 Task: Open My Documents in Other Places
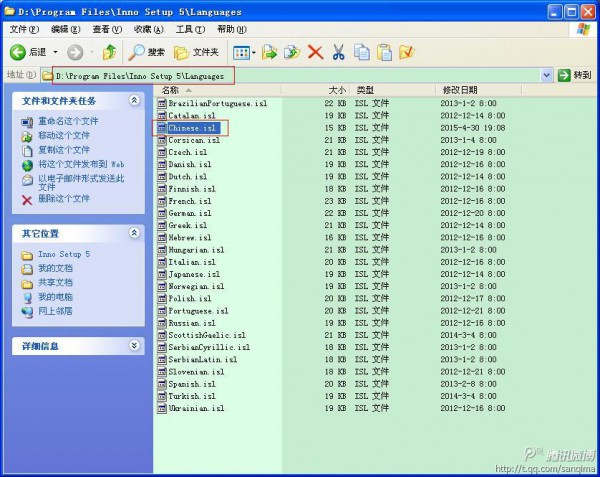55,269
